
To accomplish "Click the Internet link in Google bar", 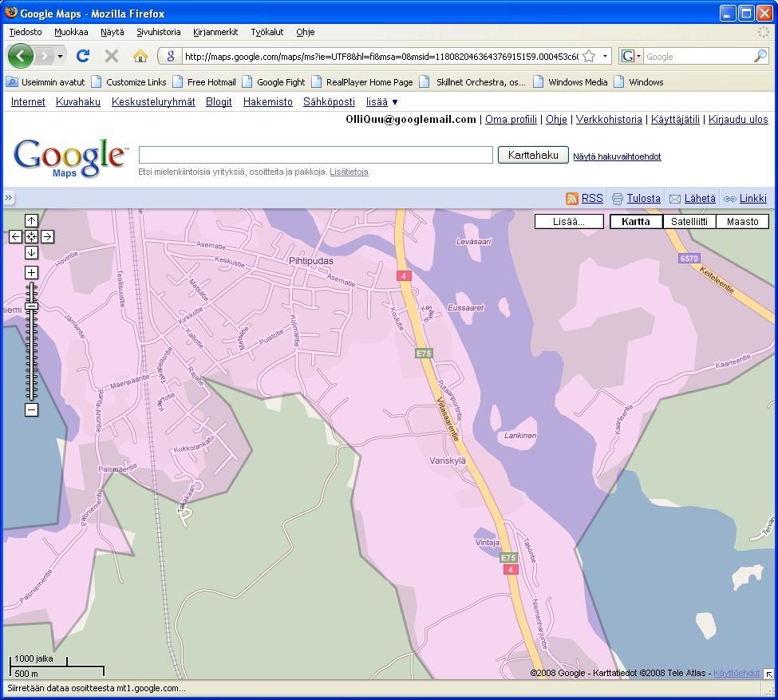I will [28, 102].
